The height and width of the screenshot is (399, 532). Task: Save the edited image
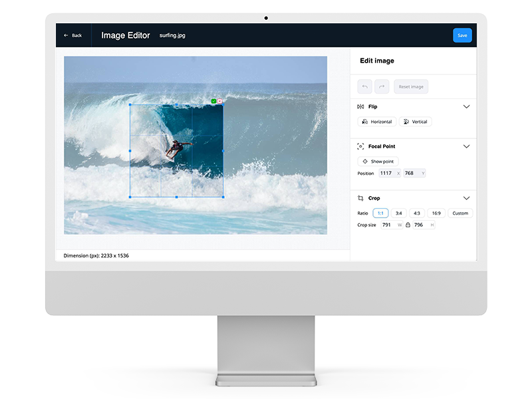(x=462, y=35)
